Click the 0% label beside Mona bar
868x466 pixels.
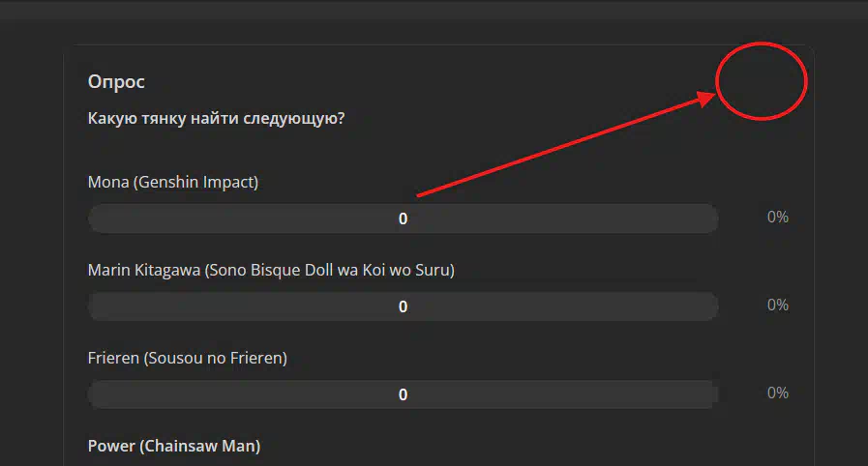coord(778,217)
